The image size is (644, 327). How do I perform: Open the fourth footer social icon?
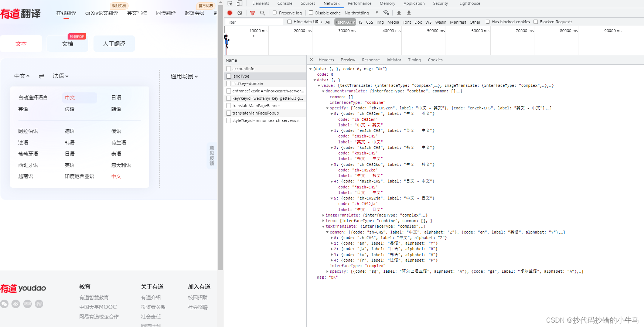coord(39,304)
